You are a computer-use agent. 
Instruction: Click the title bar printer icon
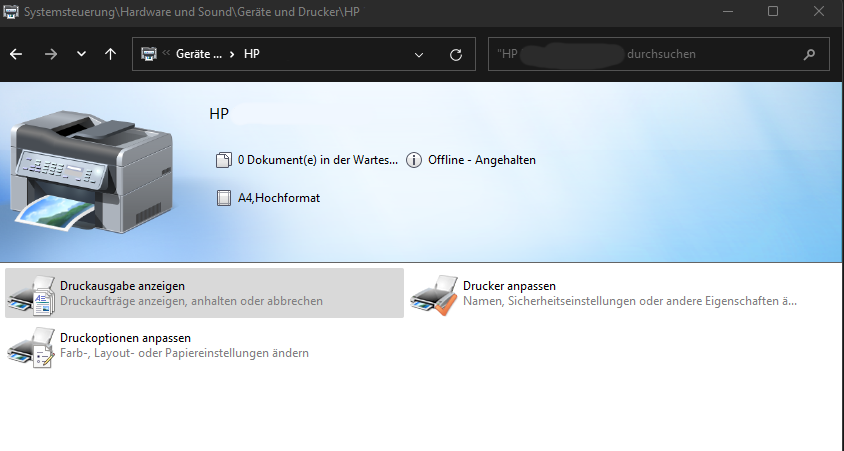click(11, 11)
